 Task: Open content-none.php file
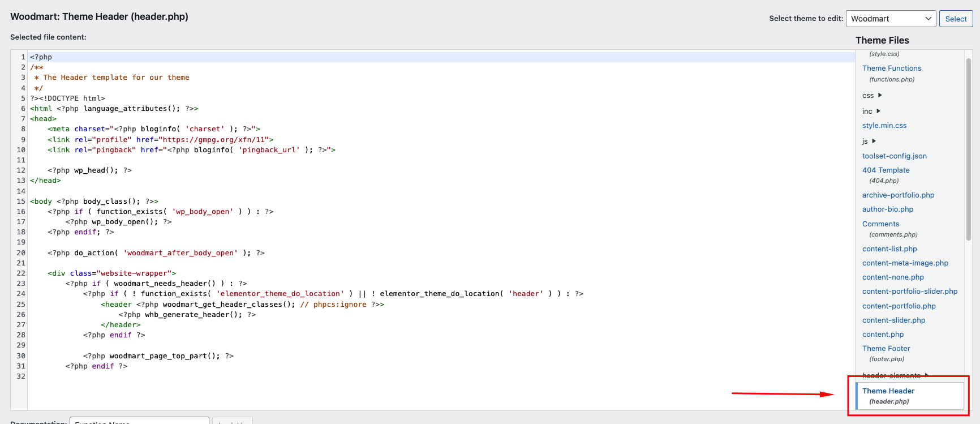(893, 277)
